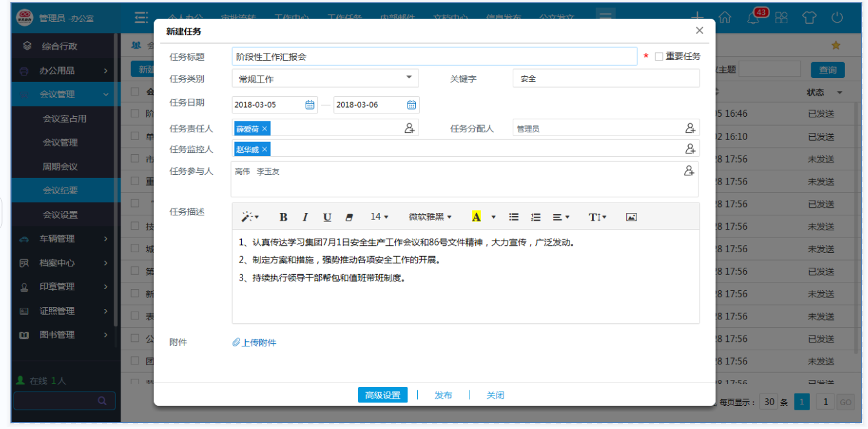This screenshot has width=868, height=429.
Task: Insert a picture using the image icon
Action: pyautogui.click(x=631, y=217)
